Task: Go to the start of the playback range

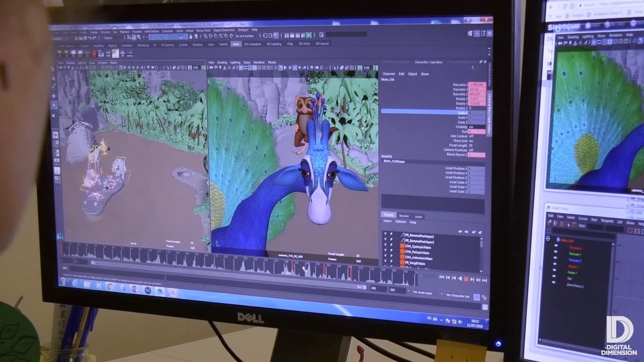Action: 442,277
